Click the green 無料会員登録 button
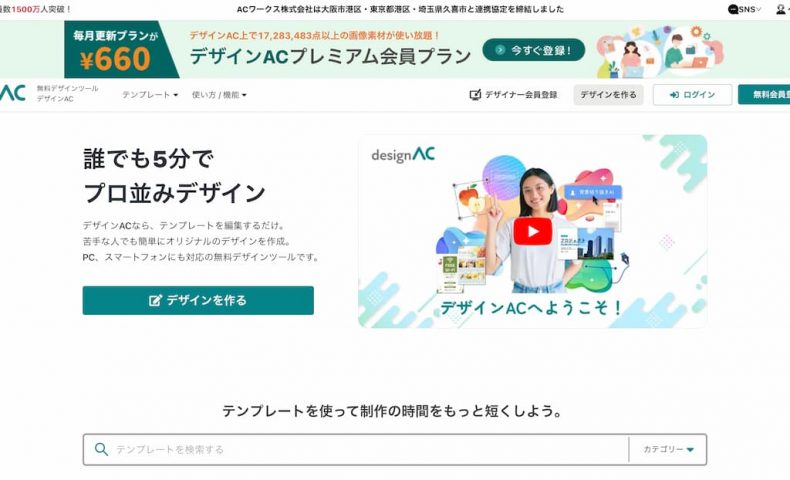 (764, 95)
